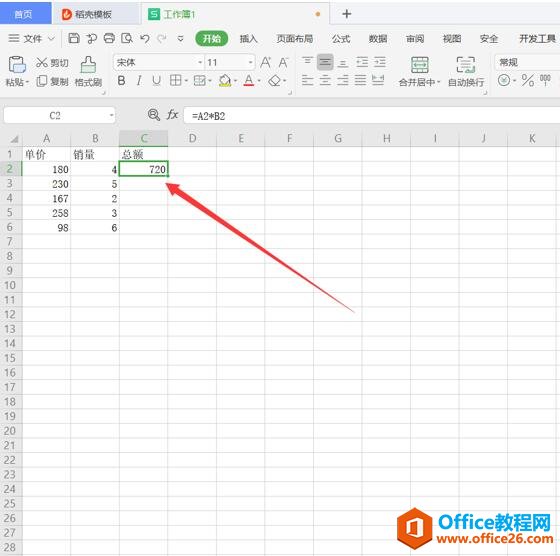
Task: Click the Increase Indent icon
Action: (380, 62)
